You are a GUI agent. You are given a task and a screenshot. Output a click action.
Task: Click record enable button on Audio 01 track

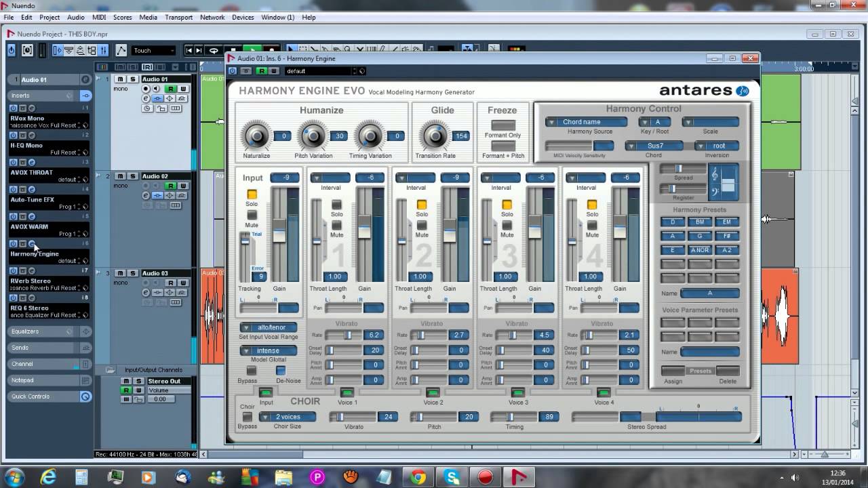pos(146,89)
